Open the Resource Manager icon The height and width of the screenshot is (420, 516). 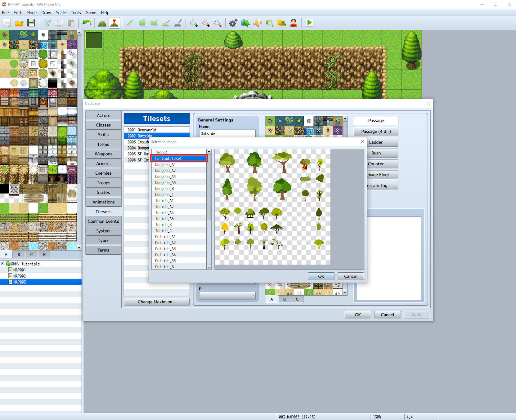coord(282,23)
